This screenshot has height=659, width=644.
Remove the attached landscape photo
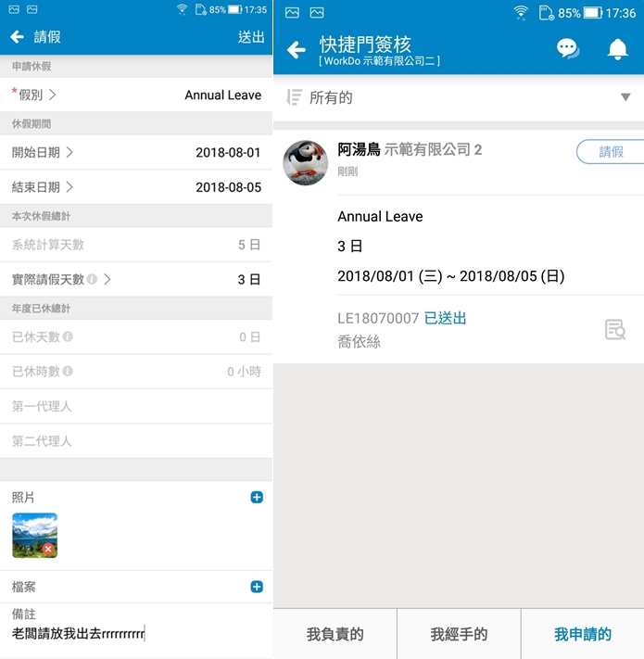click(x=49, y=549)
